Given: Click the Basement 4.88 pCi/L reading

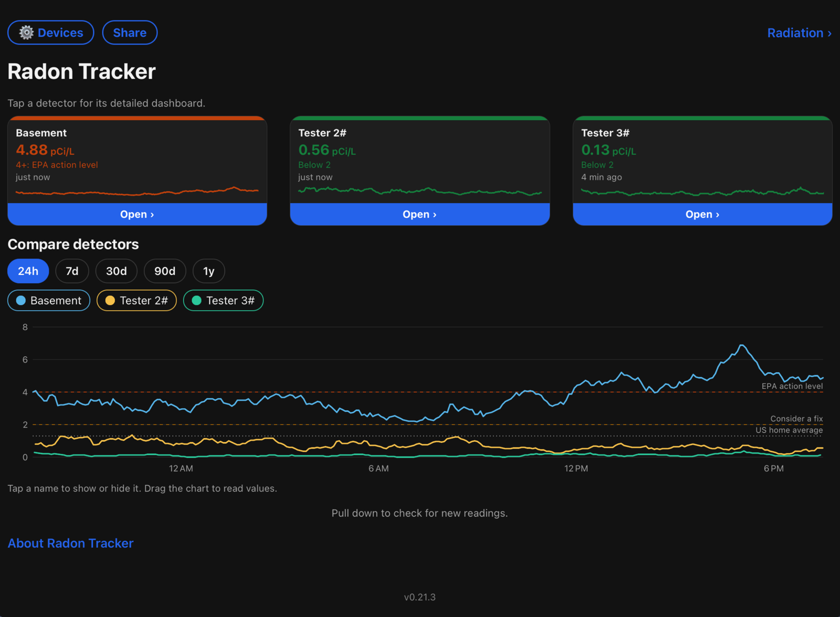Looking at the screenshot, I should point(45,150).
